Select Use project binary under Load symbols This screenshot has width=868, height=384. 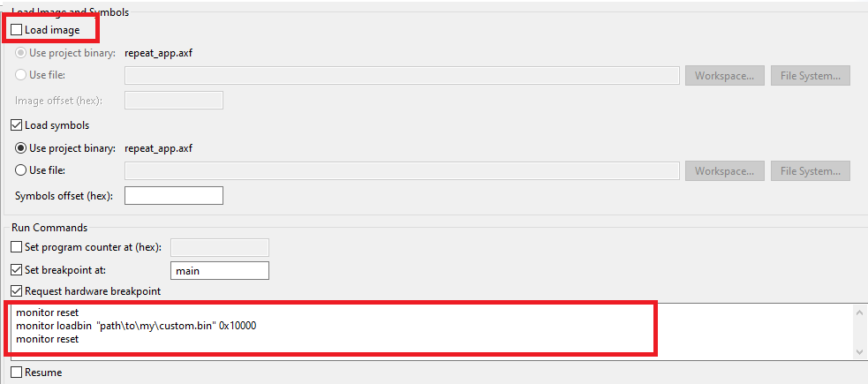click(21, 148)
